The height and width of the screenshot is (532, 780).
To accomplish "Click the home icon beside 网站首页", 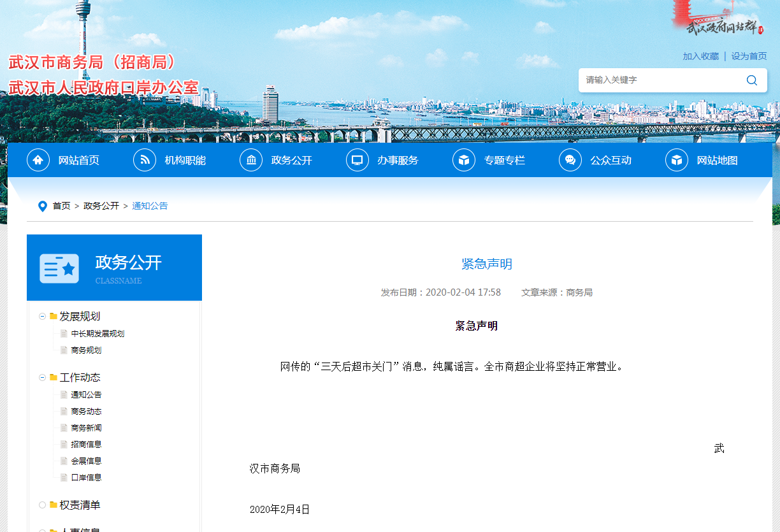I will point(38,160).
